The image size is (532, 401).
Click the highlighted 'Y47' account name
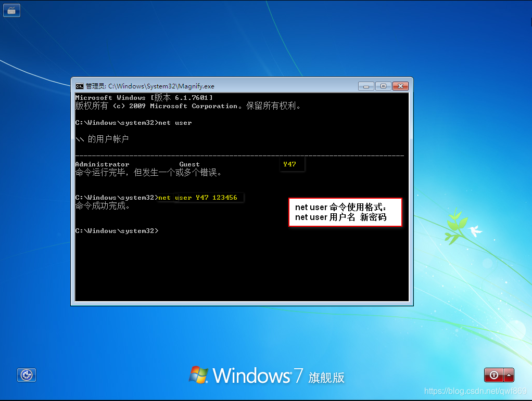(289, 164)
